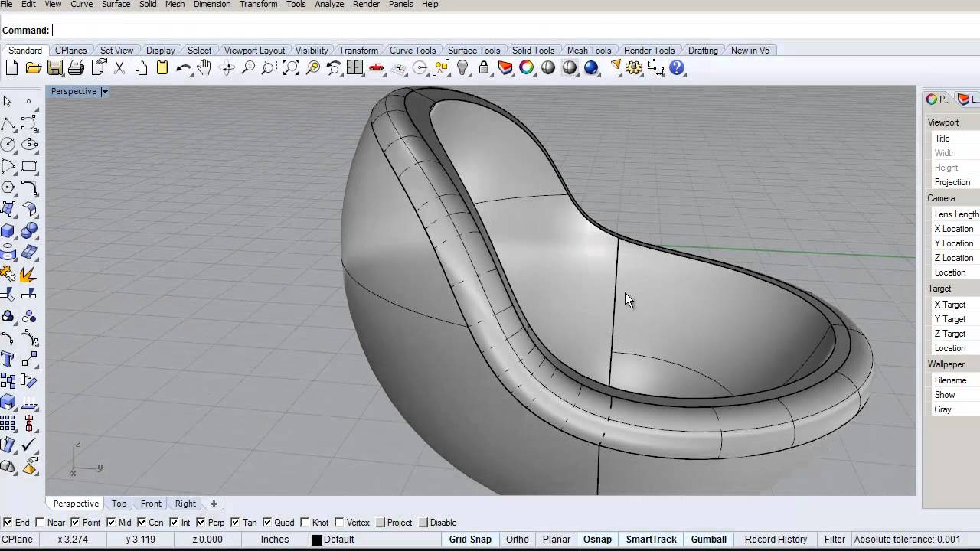980x551 pixels.
Task: Cut selection with the scissors icon
Action: tap(119, 68)
